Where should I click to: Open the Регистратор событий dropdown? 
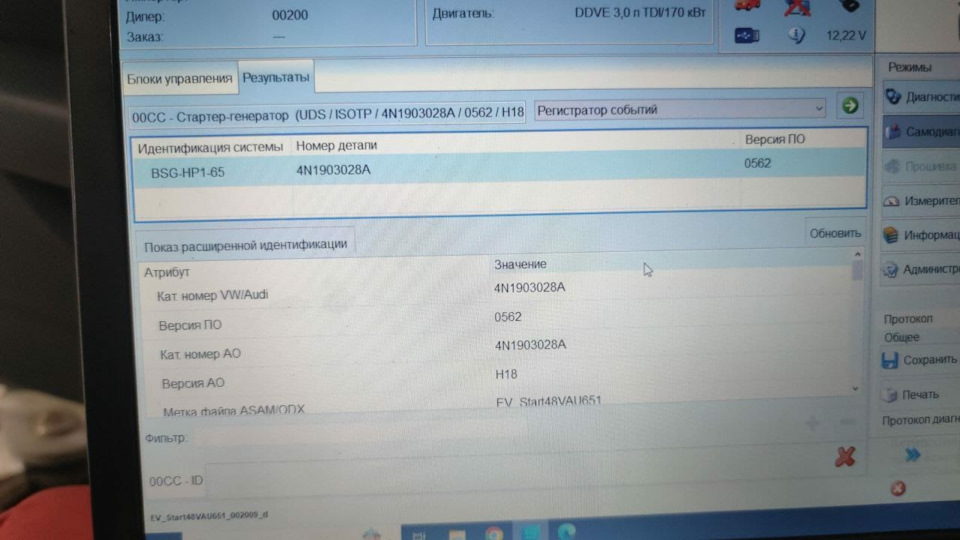[680, 110]
